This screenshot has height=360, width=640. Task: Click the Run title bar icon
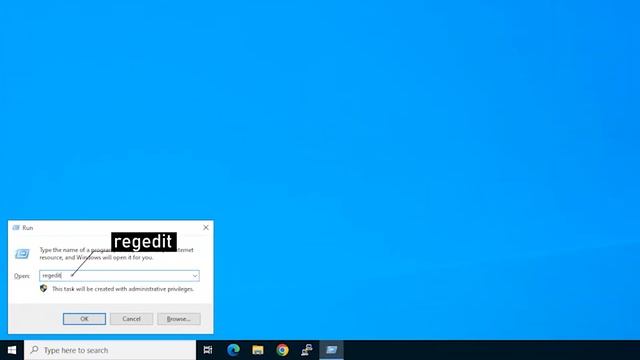16,228
